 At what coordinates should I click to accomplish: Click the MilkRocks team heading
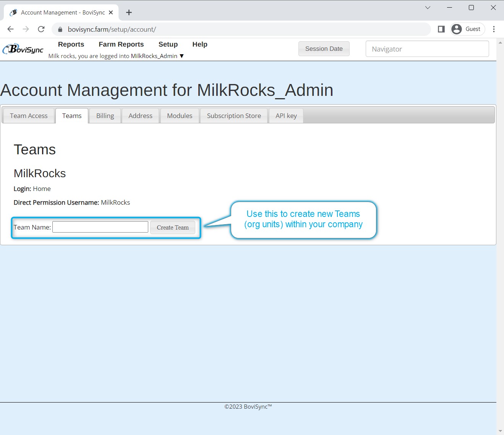point(40,173)
